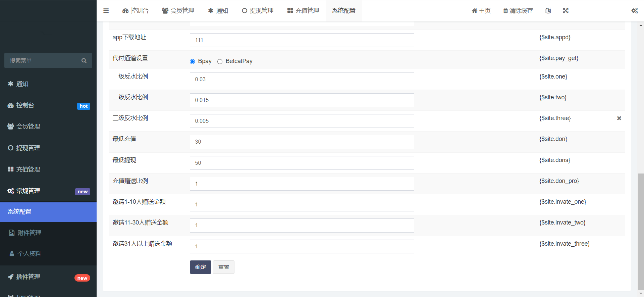This screenshot has width=644, height=297.
Task: Click the 最低充值 input field
Action: pos(302,142)
